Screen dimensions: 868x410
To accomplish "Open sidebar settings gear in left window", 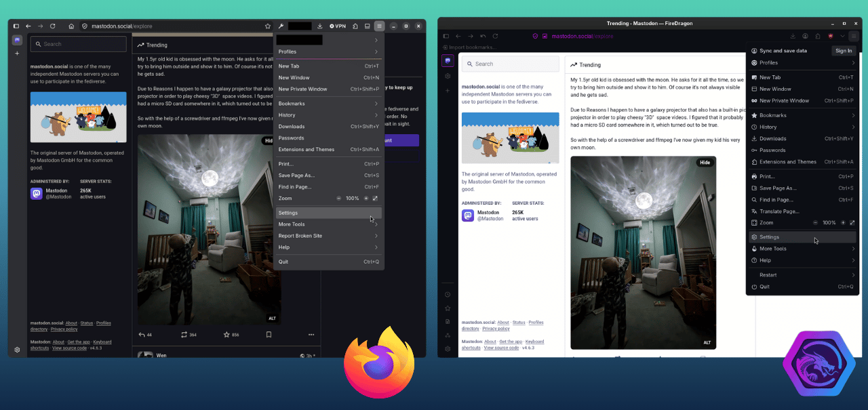I will click(x=17, y=350).
